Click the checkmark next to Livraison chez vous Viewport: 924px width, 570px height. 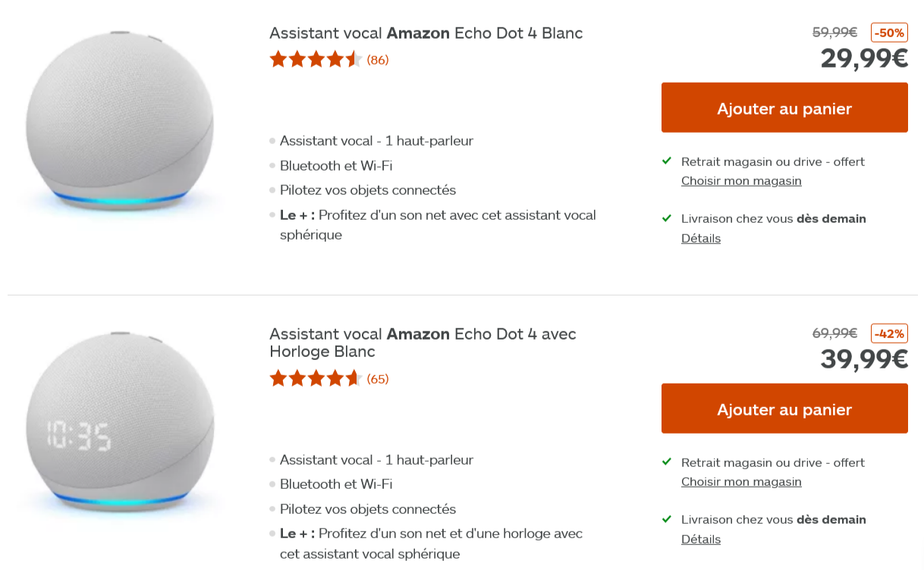click(666, 218)
